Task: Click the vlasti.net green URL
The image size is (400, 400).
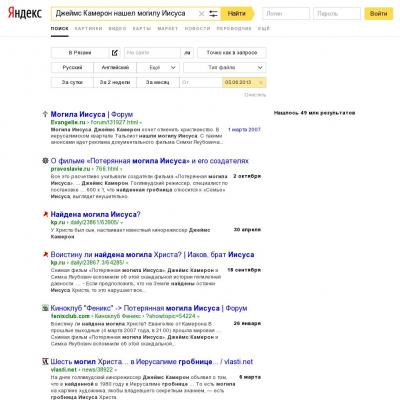Action: coord(64,370)
